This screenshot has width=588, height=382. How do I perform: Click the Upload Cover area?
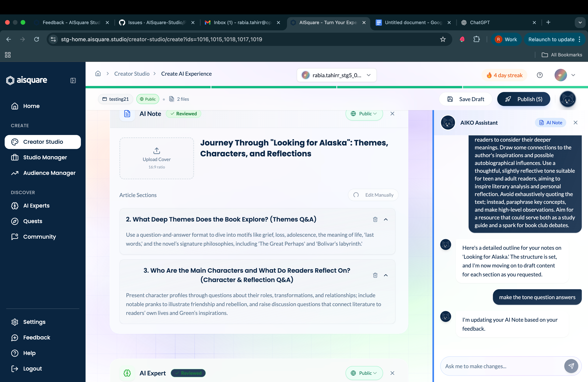click(157, 158)
